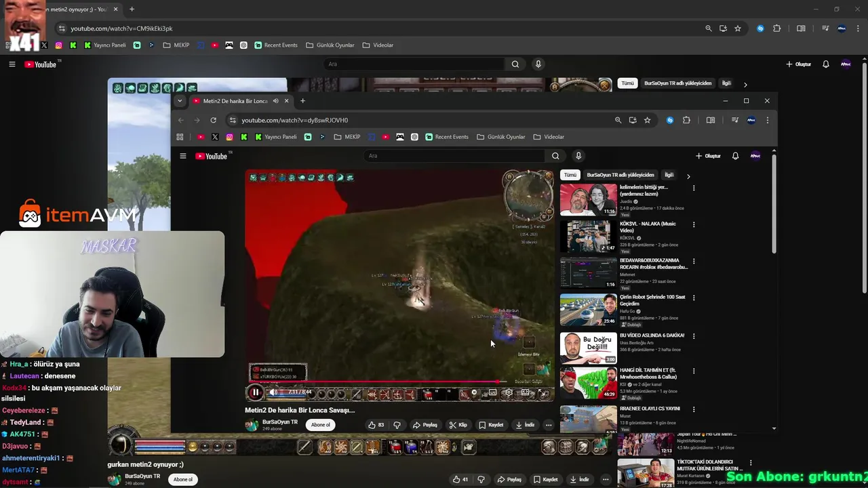Click İndir under the front video

point(526,425)
